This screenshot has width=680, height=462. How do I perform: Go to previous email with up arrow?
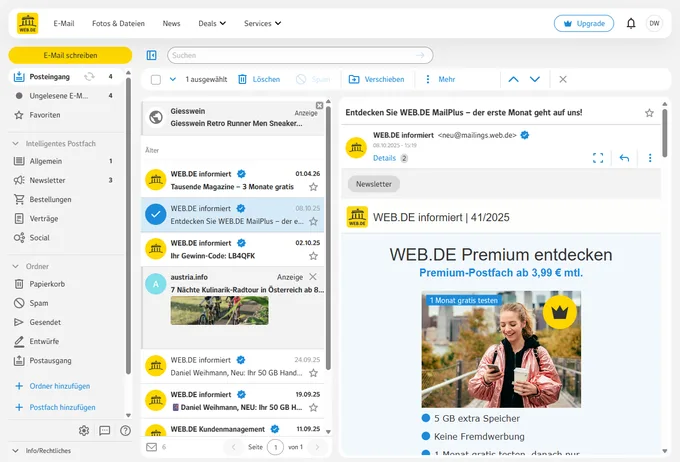[513, 79]
